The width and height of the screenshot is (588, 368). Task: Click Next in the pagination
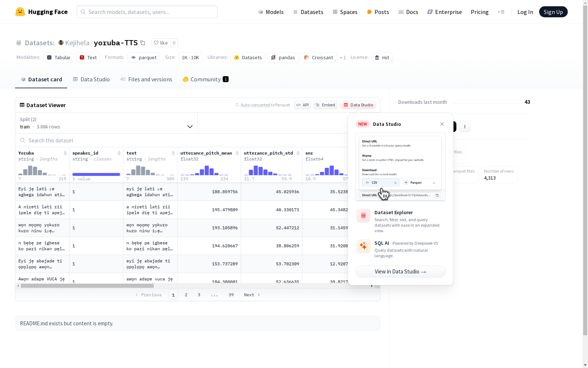pos(252,295)
